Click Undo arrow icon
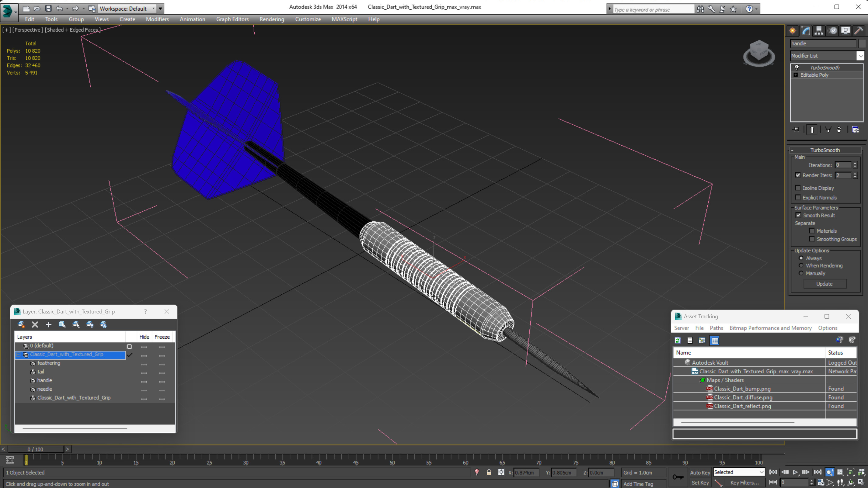The width and height of the screenshot is (868, 488). pyautogui.click(x=59, y=9)
